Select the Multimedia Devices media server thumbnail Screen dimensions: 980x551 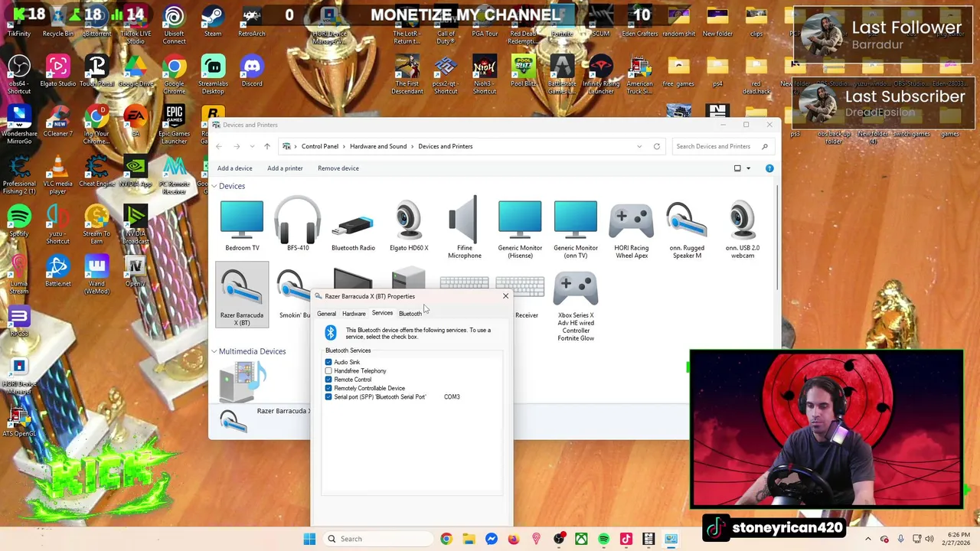coord(241,382)
